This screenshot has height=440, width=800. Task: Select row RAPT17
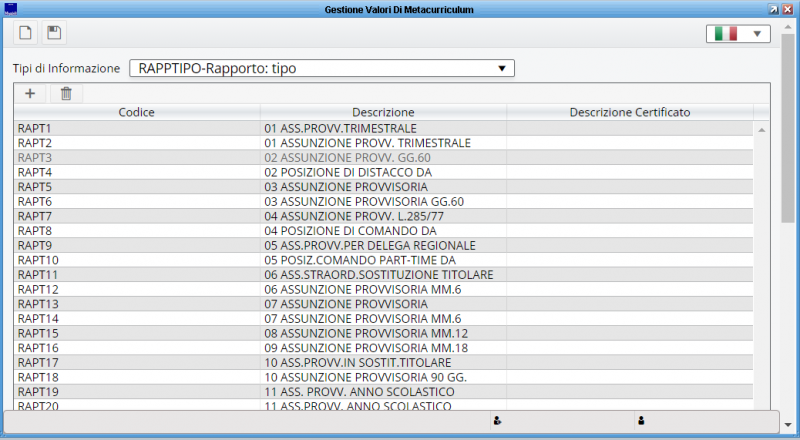[384, 362]
